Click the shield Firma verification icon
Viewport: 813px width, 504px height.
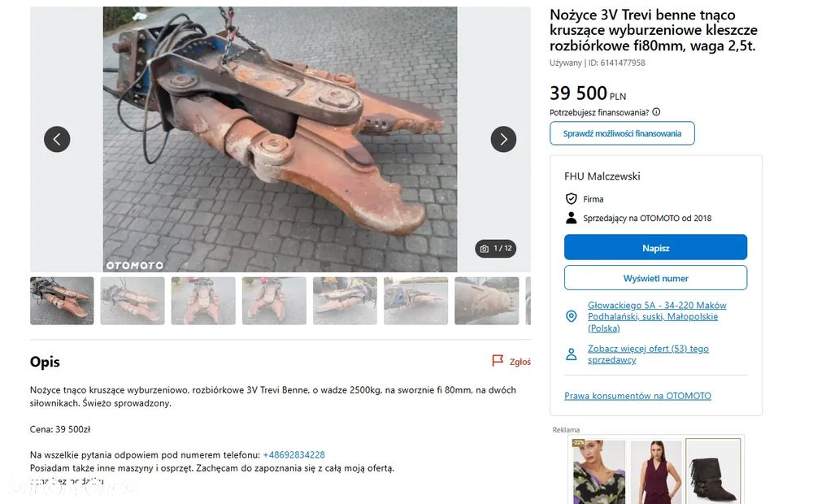(571, 198)
